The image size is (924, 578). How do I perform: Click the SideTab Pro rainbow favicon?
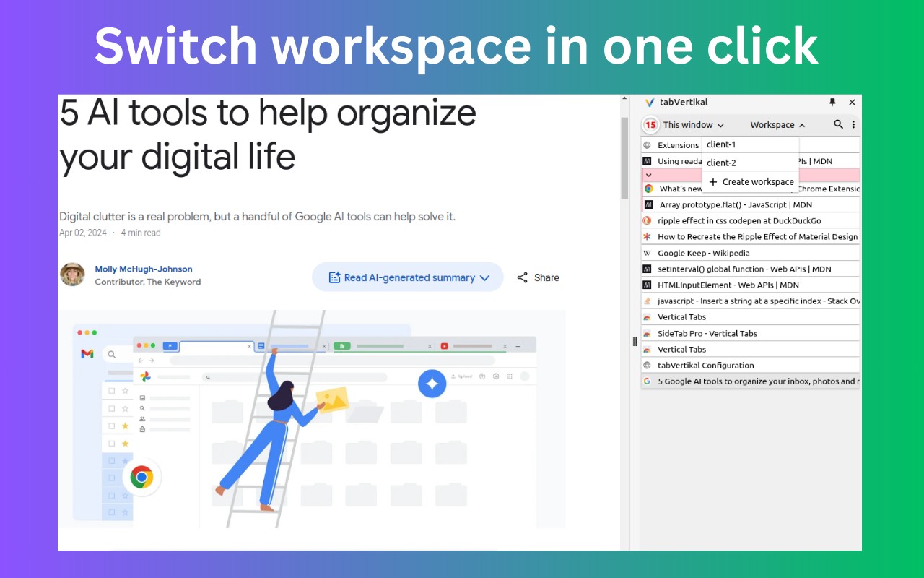pos(648,333)
